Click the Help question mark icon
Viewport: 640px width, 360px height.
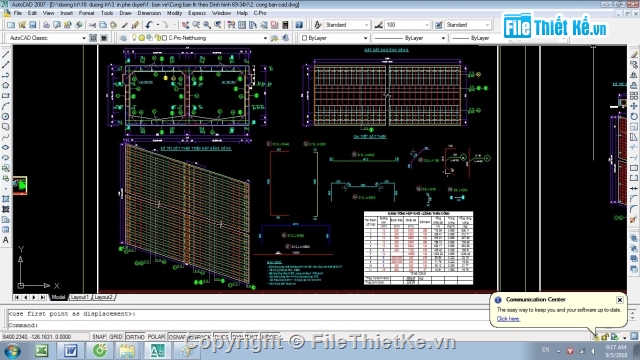pyautogui.click(x=299, y=25)
